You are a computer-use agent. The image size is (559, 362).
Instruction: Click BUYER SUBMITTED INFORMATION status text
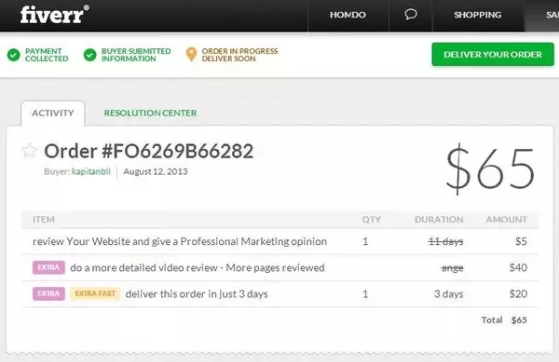(136, 55)
